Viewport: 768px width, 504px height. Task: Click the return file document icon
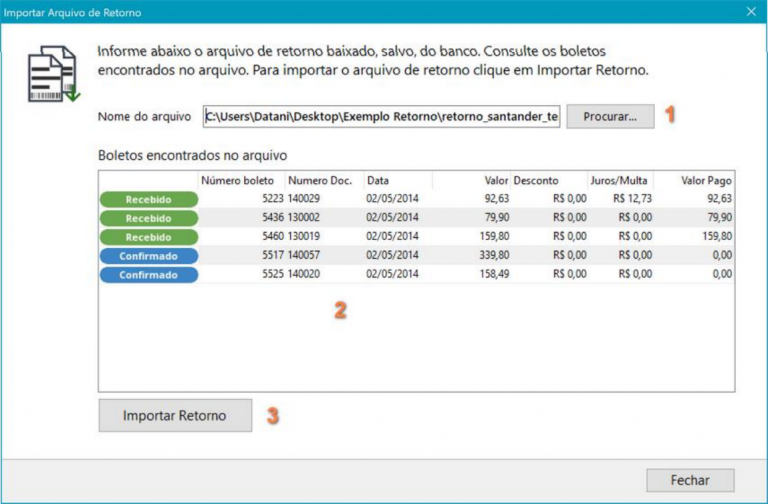[x=52, y=74]
